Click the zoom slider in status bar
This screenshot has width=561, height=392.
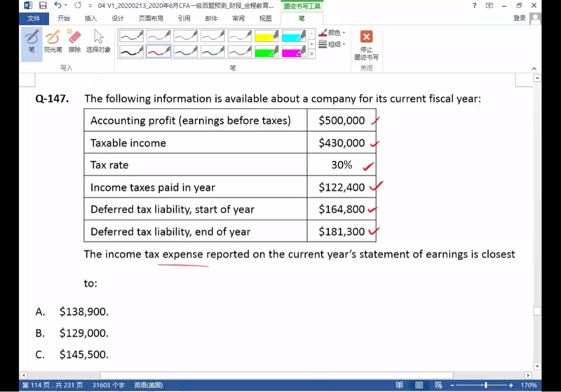(x=485, y=385)
